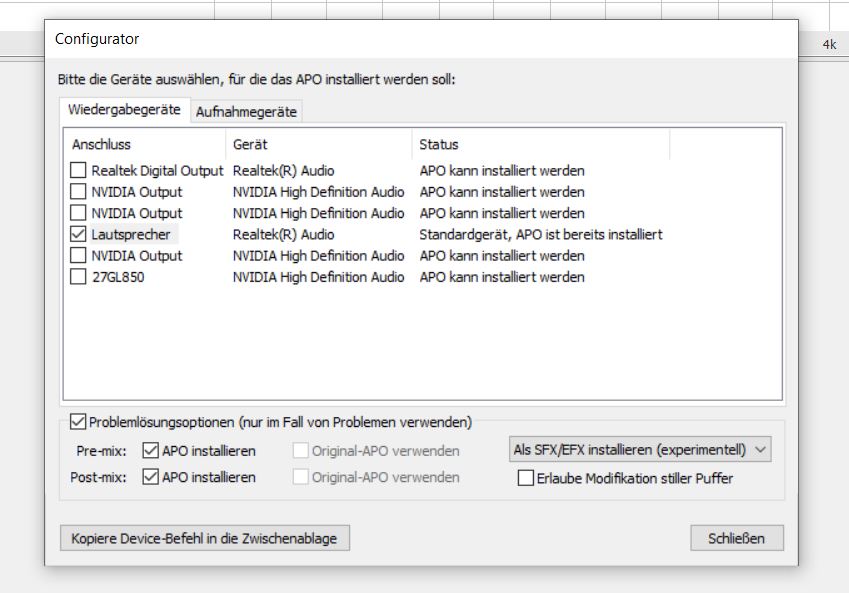This screenshot has width=849, height=593.
Task: Click the dropdown arrow of SFX/EFX combo
Action: 760,449
